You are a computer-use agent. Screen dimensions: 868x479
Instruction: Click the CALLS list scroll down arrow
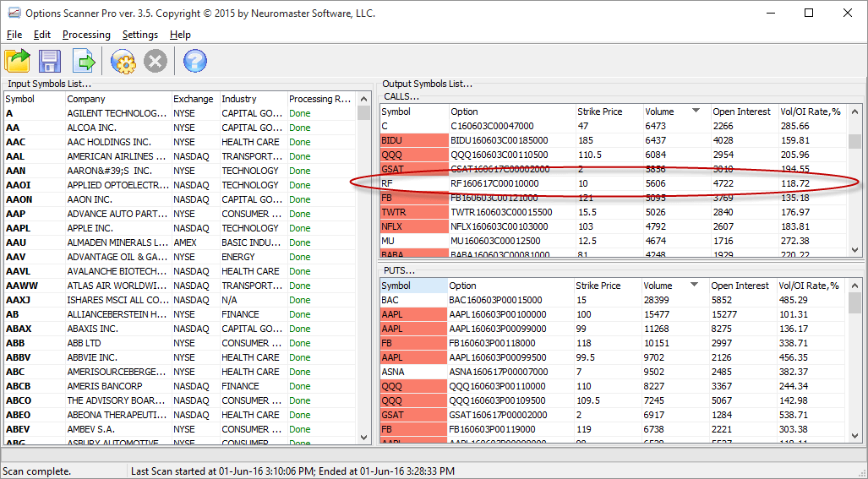pyautogui.click(x=854, y=250)
